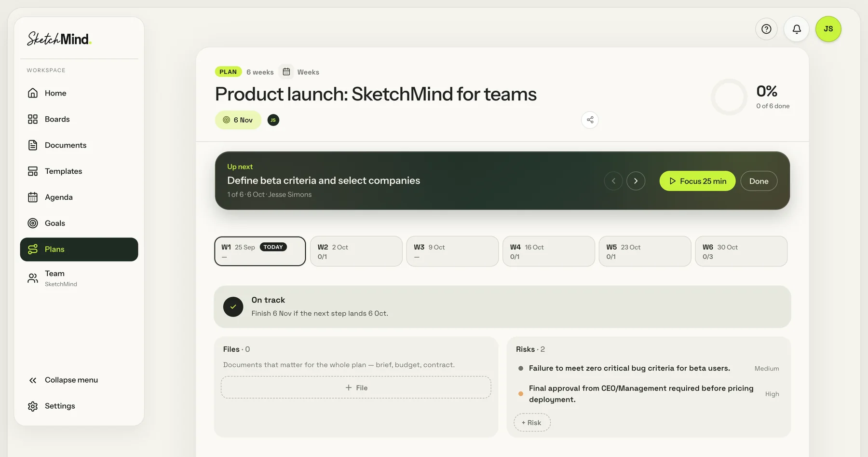Image resolution: width=868 pixels, height=457 pixels.
Task: Click the High severity label
Action: coord(772,394)
